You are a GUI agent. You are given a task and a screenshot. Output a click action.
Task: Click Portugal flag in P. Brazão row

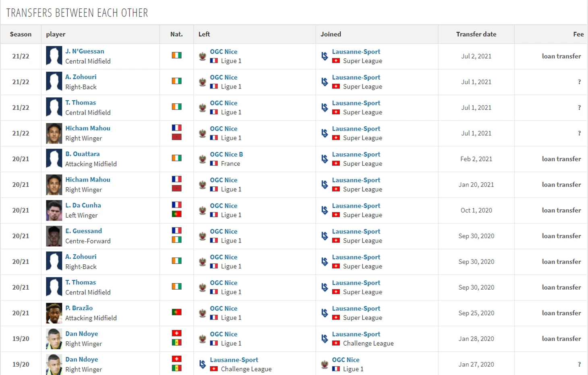click(176, 312)
